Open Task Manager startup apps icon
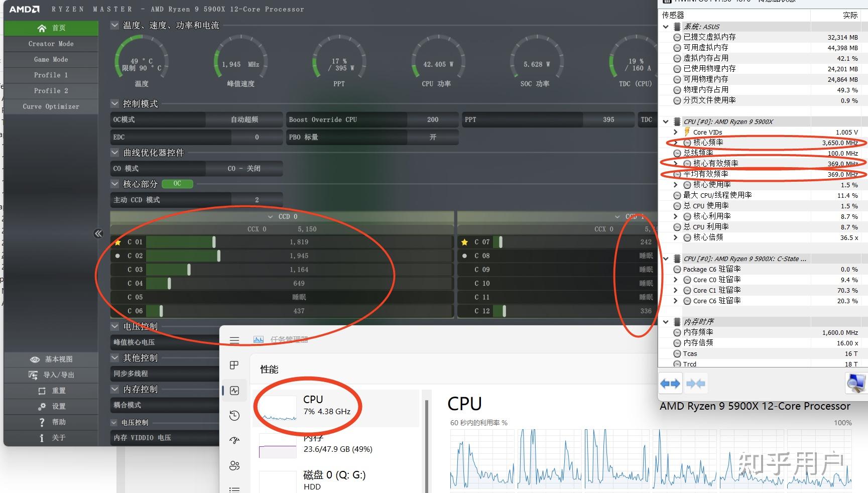The image size is (868, 493). [234, 440]
